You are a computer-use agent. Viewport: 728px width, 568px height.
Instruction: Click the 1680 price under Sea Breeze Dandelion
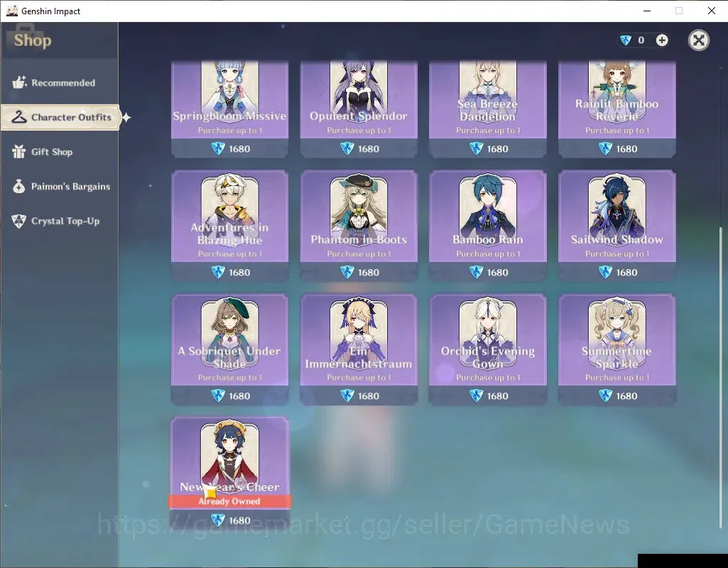click(489, 149)
